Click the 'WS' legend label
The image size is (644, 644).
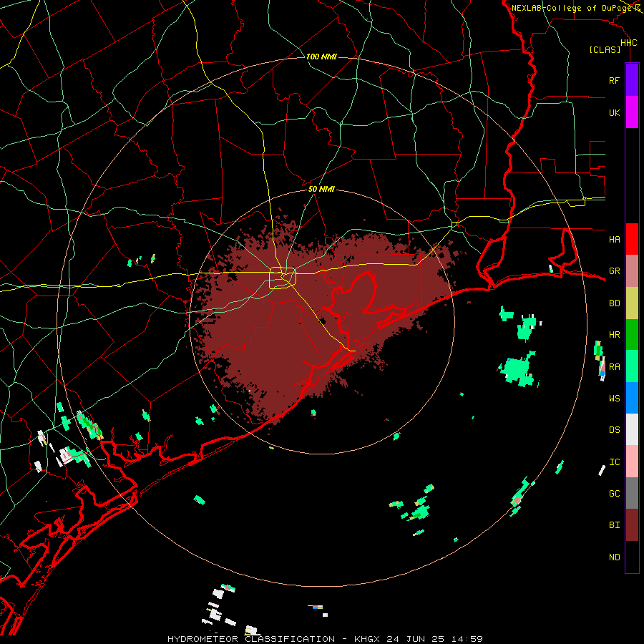(x=614, y=398)
